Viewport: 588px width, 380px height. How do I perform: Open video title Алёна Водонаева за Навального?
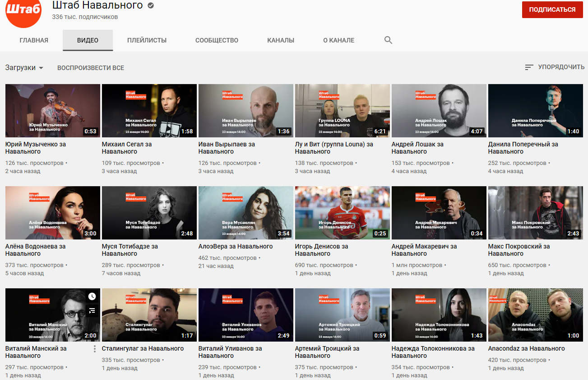tap(35, 250)
